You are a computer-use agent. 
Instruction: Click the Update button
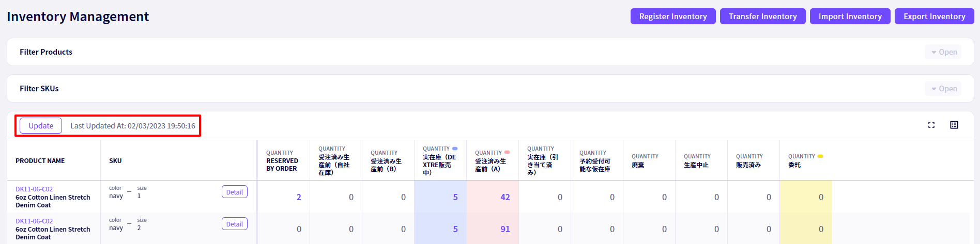tap(41, 126)
